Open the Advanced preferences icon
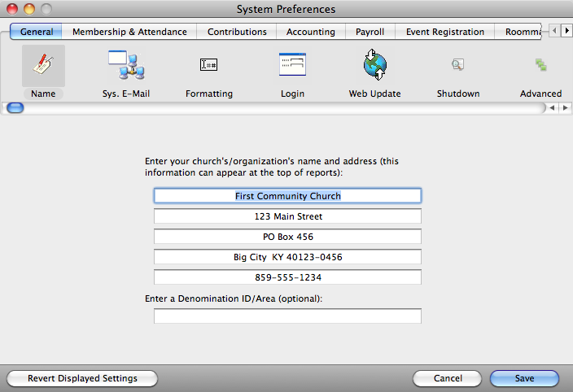This screenshot has height=392, width=573. (540, 67)
